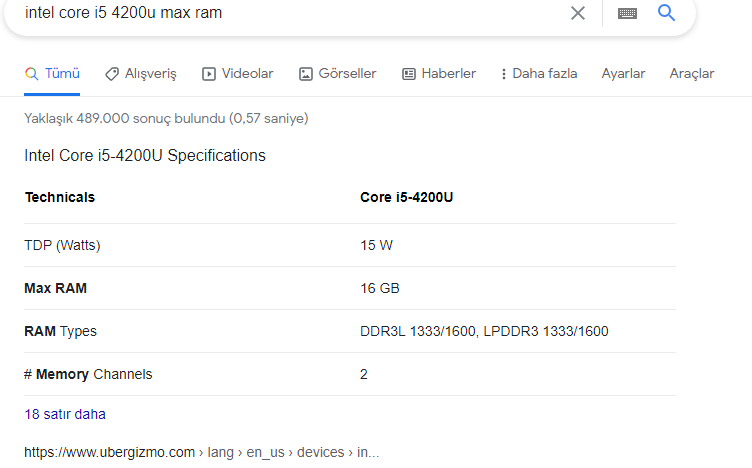
Task: Click the Tümü magnifier icon
Action: click(x=32, y=74)
